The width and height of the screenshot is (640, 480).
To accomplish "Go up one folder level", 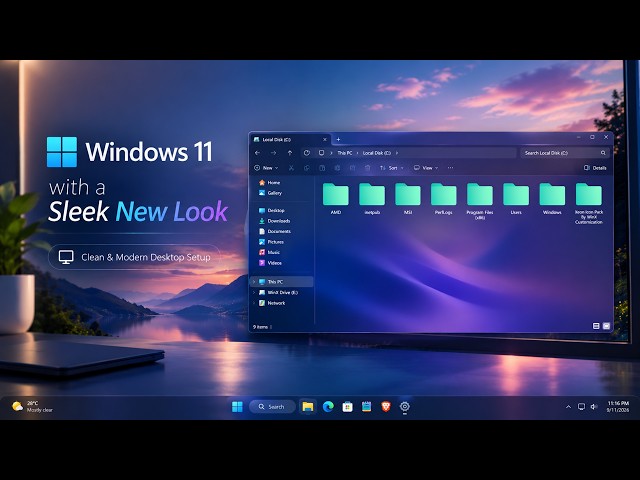I will (290, 153).
